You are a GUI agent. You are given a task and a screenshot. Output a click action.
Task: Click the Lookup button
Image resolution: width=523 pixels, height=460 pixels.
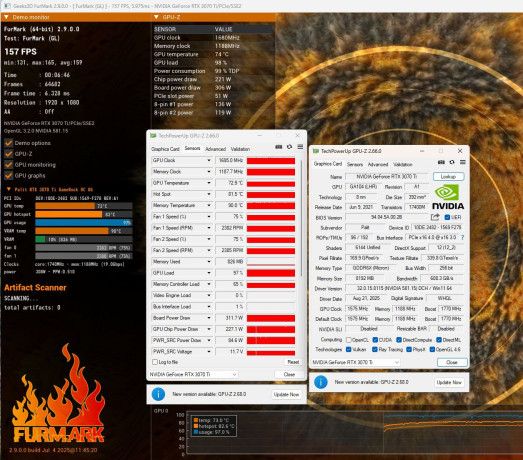(448, 176)
